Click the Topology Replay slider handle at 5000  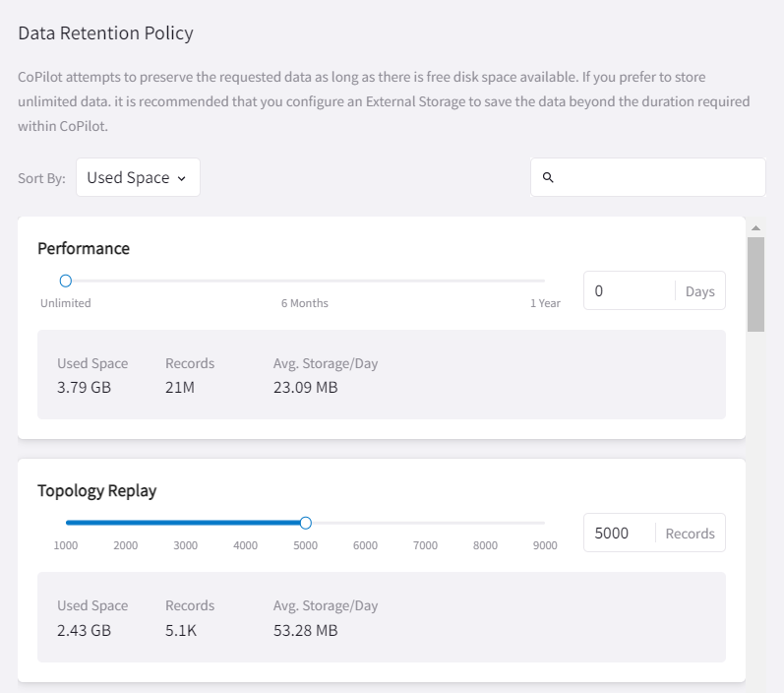(305, 523)
